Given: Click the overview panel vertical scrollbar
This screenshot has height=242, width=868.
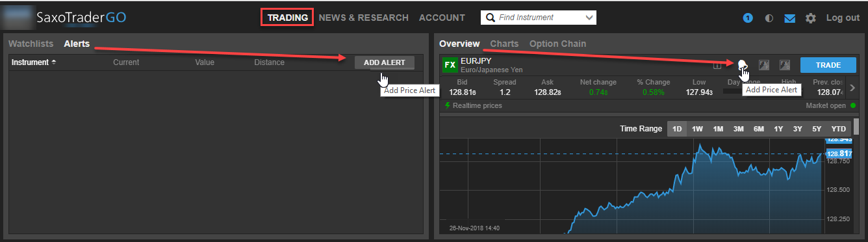Looking at the screenshot, I should [x=856, y=127].
